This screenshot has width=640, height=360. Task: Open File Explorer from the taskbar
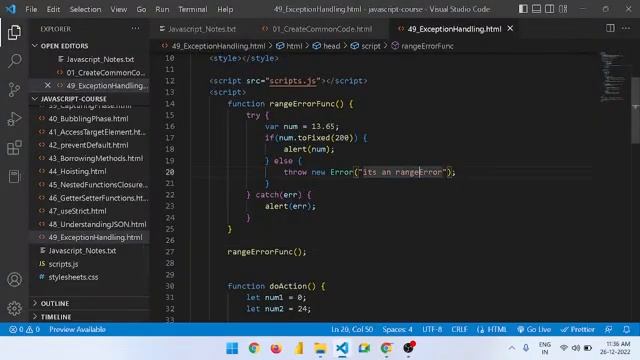[x=320, y=348]
